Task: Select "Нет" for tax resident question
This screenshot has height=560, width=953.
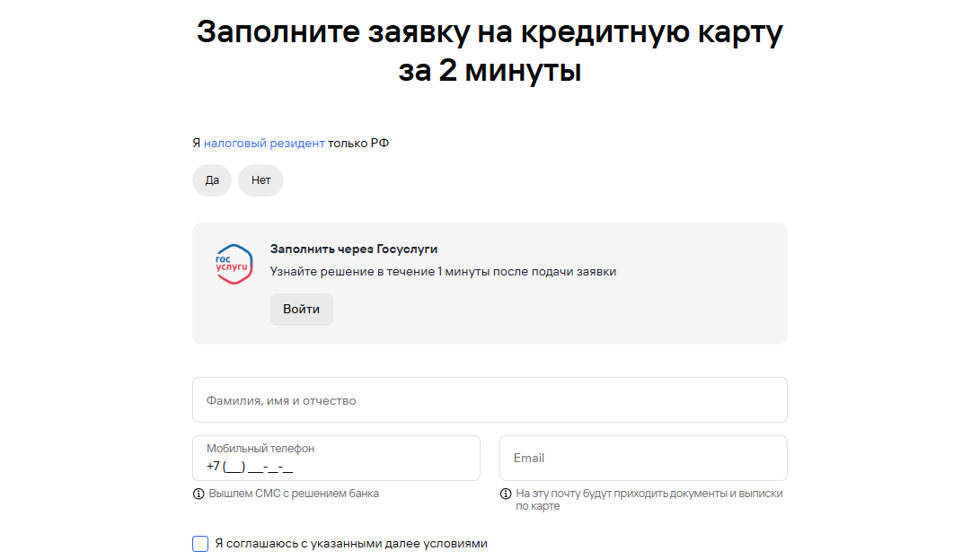Action: click(260, 180)
